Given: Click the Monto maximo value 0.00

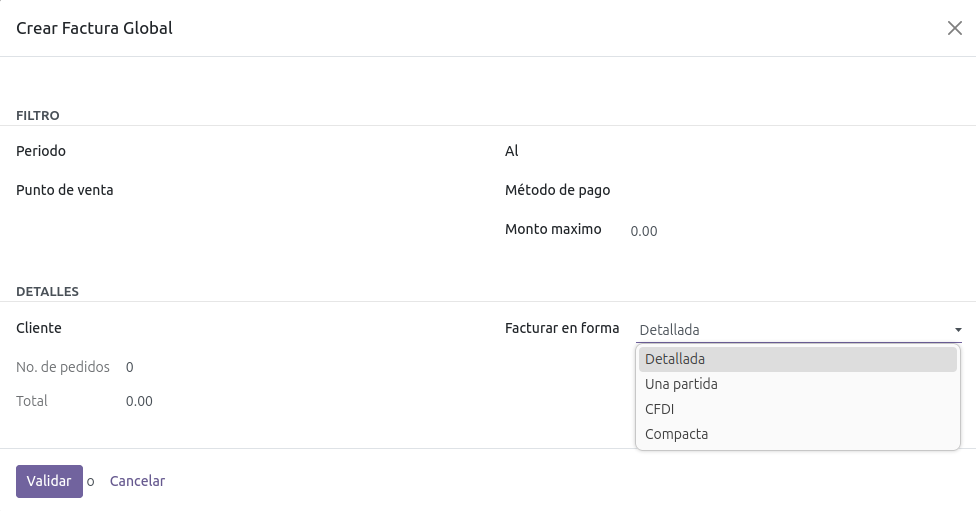Looking at the screenshot, I should point(644,231).
